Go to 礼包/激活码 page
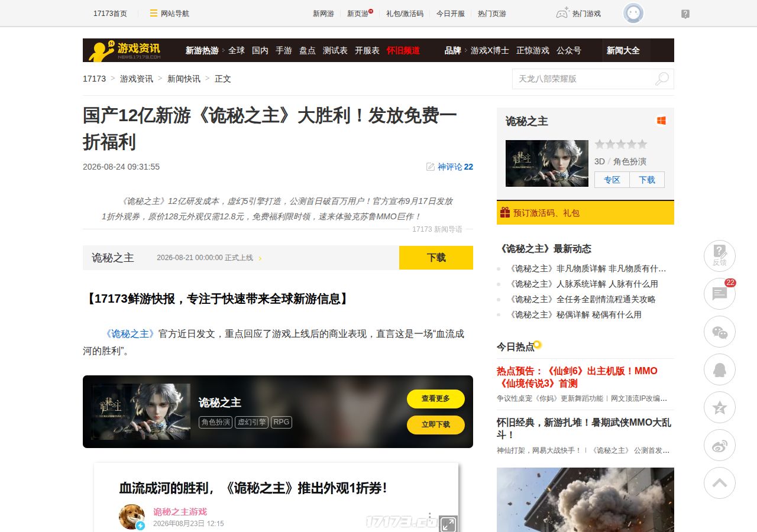Viewport: 757px width, 532px height. click(x=405, y=14)
